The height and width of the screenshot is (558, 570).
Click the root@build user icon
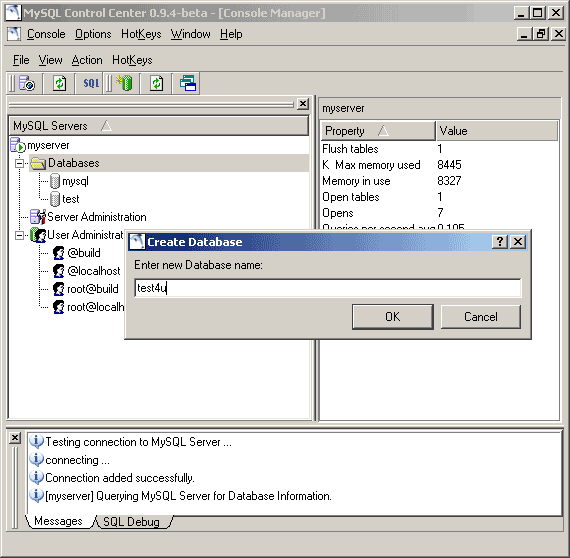tap(58, 289)
